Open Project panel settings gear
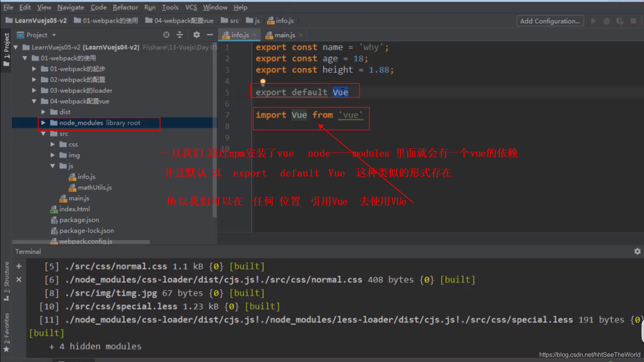 [196, 35]
